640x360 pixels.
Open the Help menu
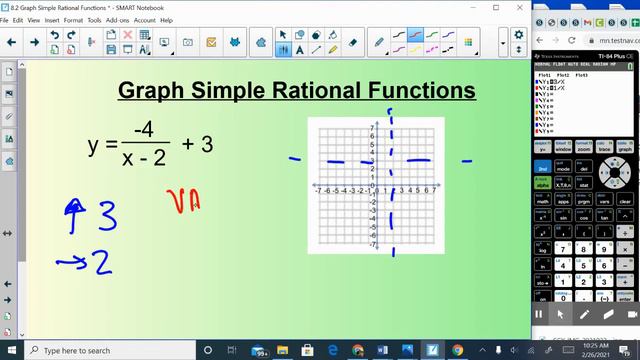click(x=166, y=20)
